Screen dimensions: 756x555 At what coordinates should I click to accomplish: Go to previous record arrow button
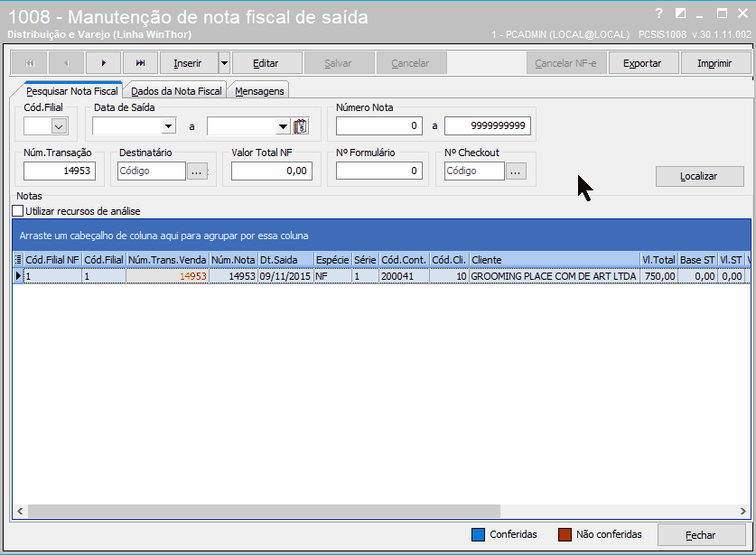click(x=67, y=63)
